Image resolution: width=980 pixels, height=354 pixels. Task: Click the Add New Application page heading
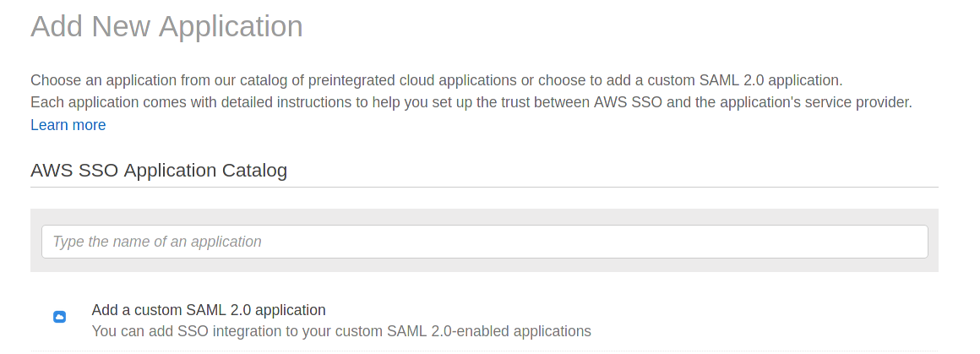(166, 26)
